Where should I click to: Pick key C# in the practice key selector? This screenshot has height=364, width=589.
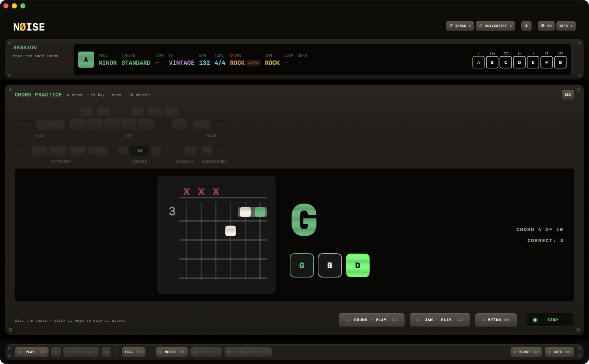tap(86, 112)
